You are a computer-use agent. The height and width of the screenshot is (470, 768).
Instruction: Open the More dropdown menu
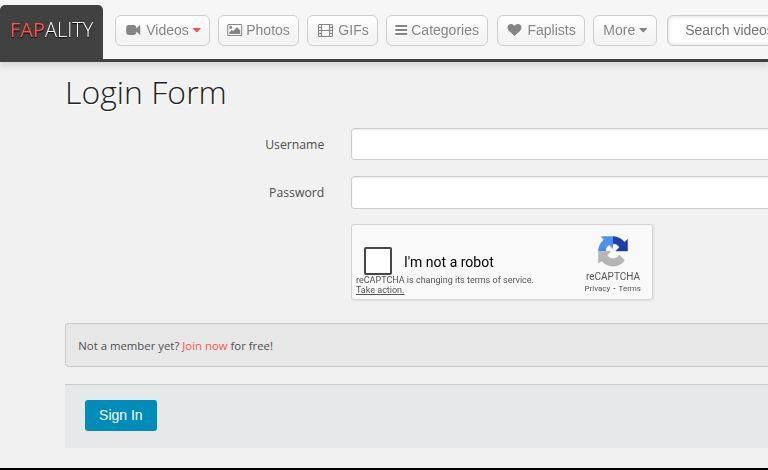(x=624, y=30)
